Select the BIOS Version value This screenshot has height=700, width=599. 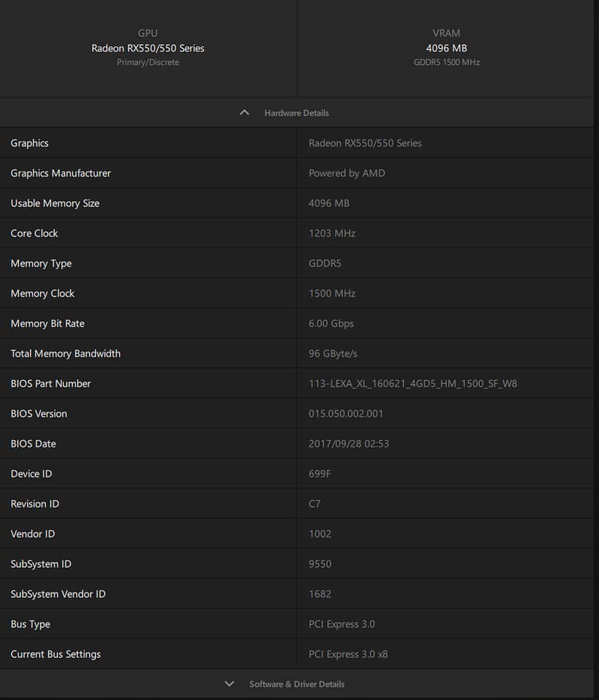pyautogui.click(x=346, y=413)
